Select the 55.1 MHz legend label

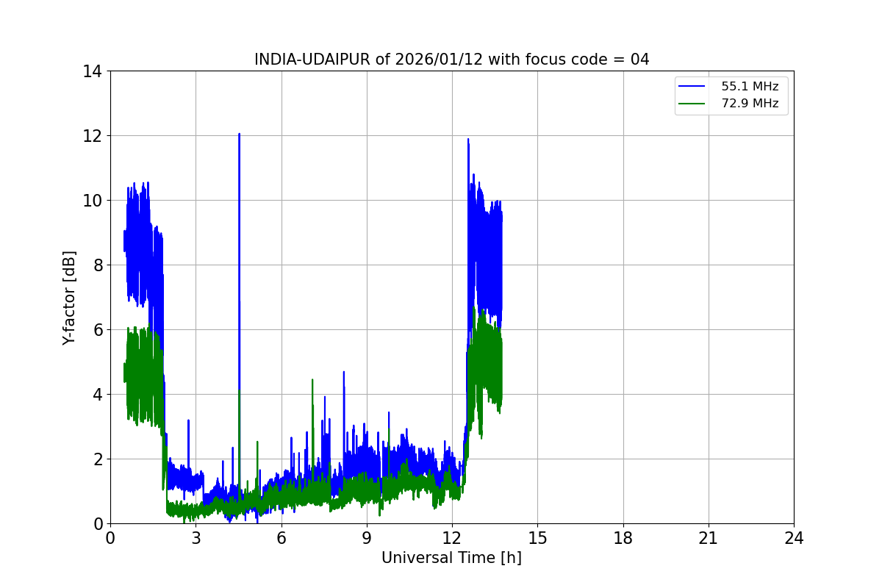click(750, 87)
